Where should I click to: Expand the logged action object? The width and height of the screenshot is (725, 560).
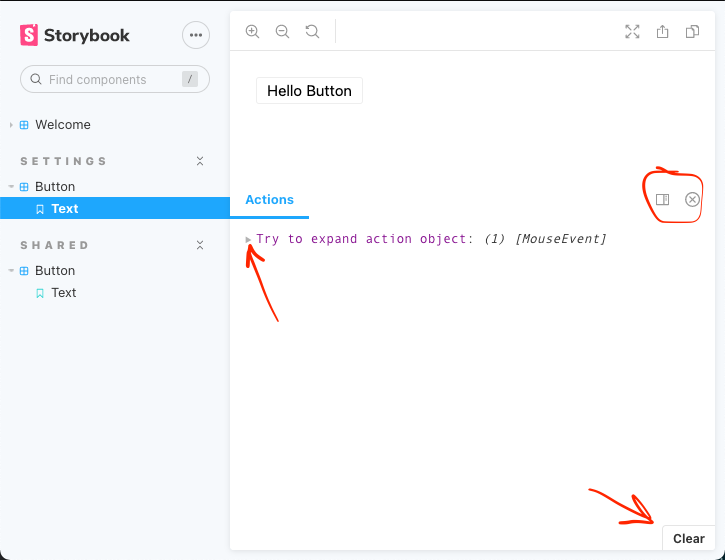coord(248,240)
